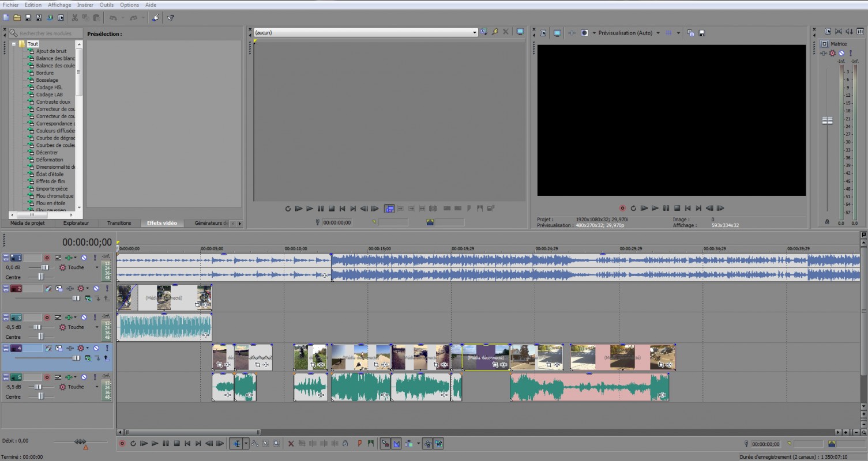Open track FX for audio track 1
This screenshot has width=868, height=461.
click(x=69, y=258)
